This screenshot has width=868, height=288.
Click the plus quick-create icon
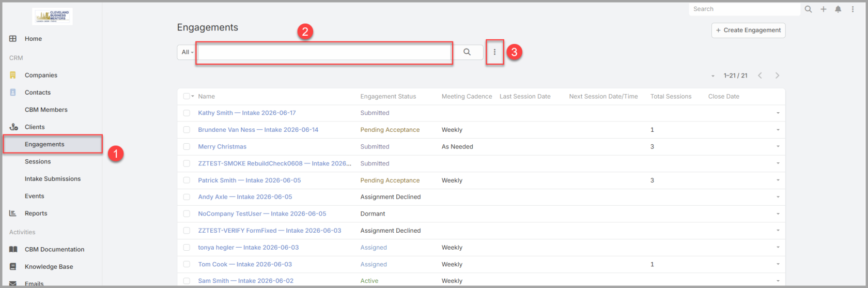point(824,9)
